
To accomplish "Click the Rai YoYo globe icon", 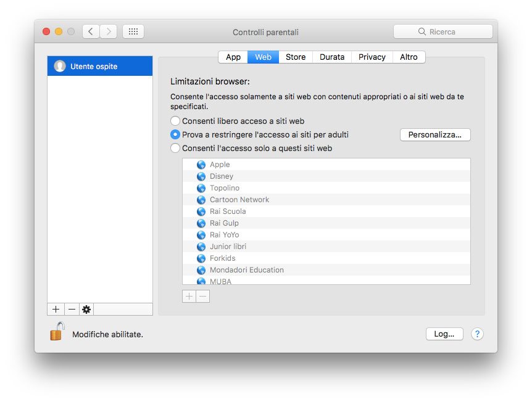I will (x=201, y=235).
